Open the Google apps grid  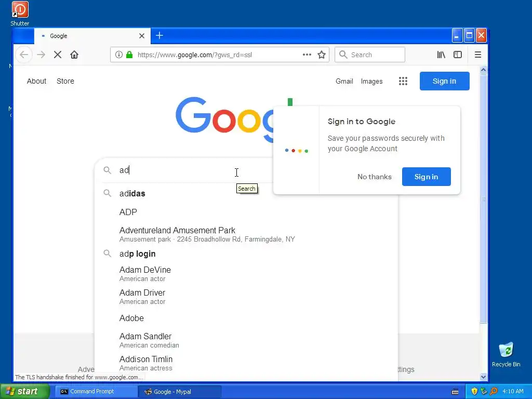[x=403, y=81]
